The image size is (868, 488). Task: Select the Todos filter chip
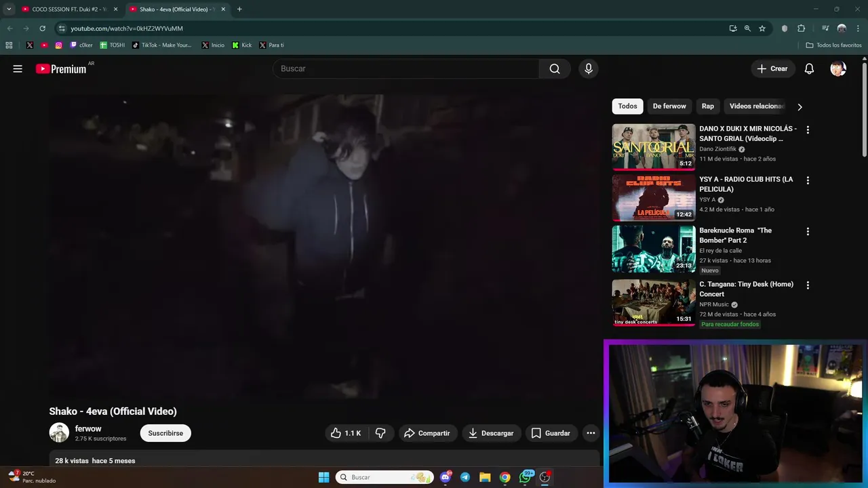click(x=627, y=106)
